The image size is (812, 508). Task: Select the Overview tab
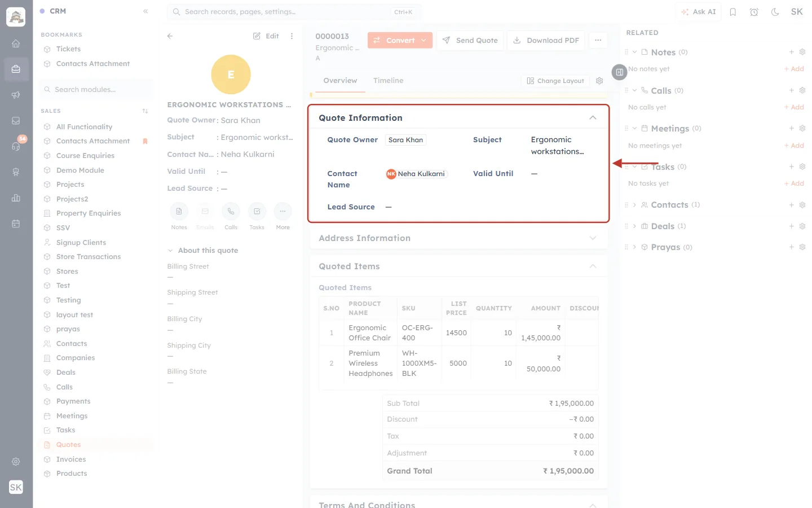(340, 81)
